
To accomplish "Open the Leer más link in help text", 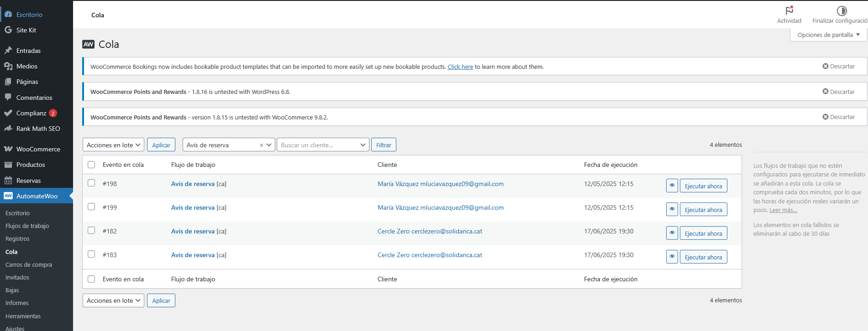I will pos(783,210).
